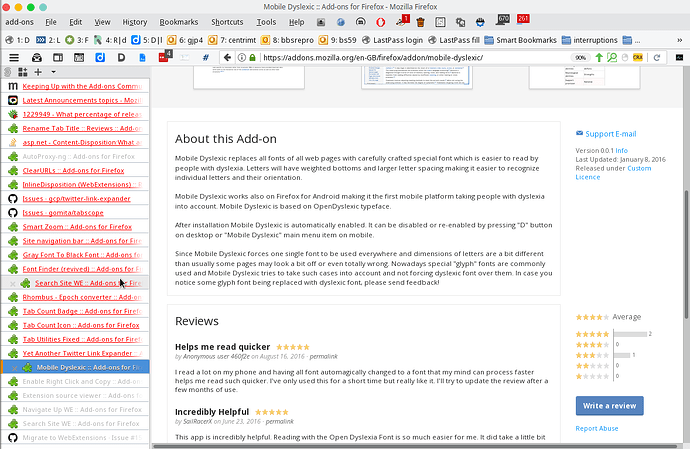690x449 pixels.
Task: Click the monitor icon with 670 badge
Action: (x=503, y=20)
